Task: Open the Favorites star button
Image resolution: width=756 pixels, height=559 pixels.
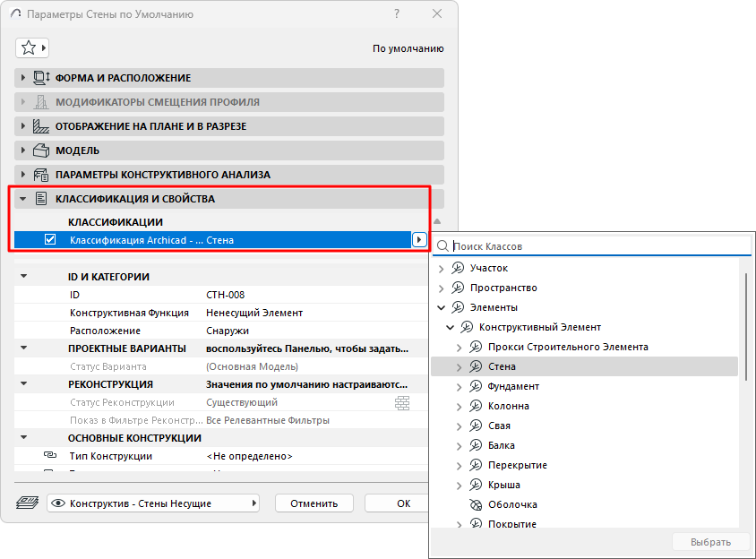Action: [x=32, y=47]
